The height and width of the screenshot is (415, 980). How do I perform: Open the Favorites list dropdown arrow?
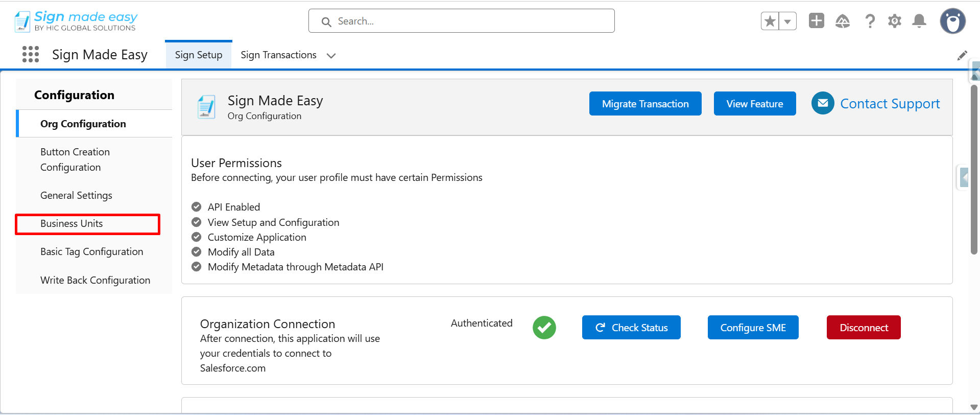pos(787,21)
